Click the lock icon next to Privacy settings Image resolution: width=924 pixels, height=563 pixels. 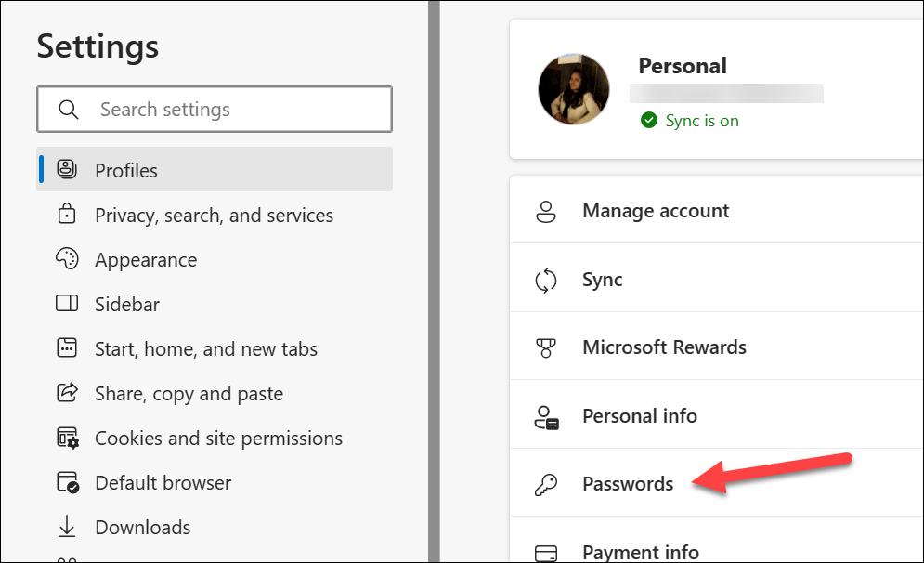pyautogui.click(x=67, y=215)
